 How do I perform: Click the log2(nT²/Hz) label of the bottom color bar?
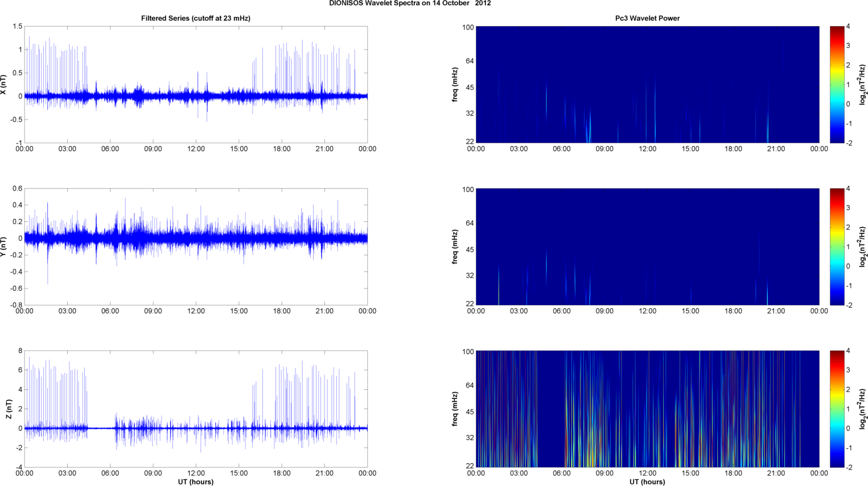[863, 409]
